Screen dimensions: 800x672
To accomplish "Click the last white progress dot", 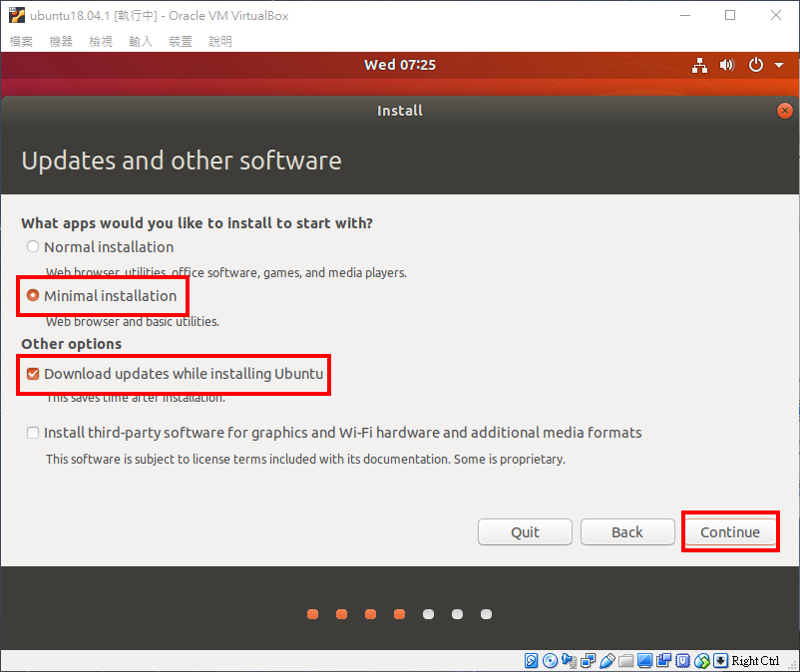I will (x=486, y=614).
